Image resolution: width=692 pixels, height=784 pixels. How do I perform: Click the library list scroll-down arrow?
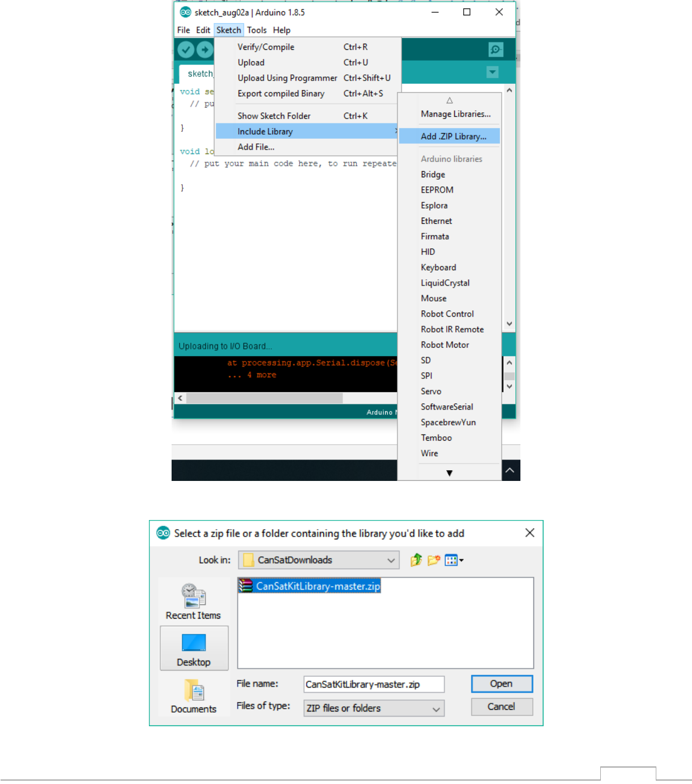pos(450,473)
